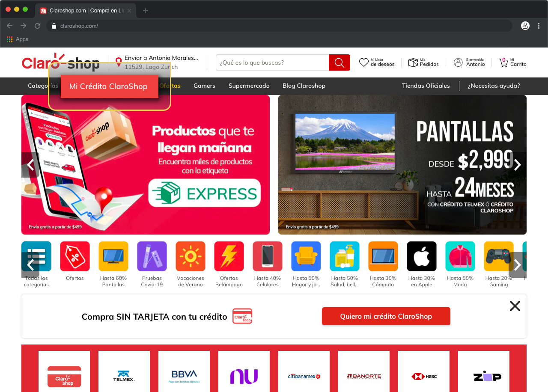Viewport: 548px width, 392px height.
Task: Click the Vacaciones de Verano sun icon
Action: [x=191, y=256]
